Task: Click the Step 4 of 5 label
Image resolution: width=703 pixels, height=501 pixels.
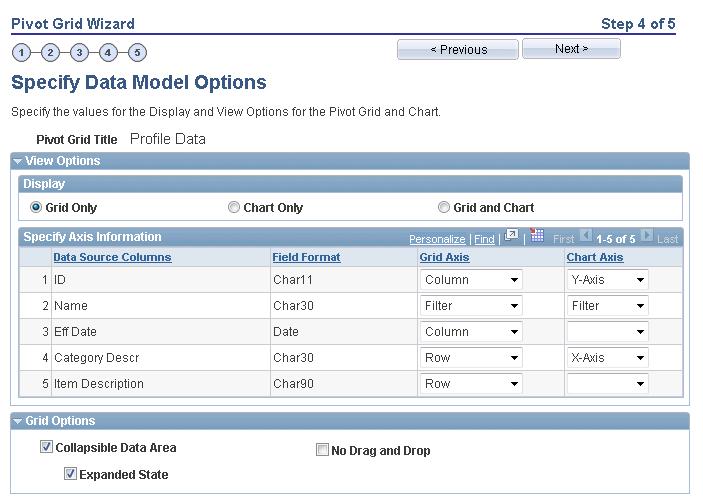Action: point(638,24)
